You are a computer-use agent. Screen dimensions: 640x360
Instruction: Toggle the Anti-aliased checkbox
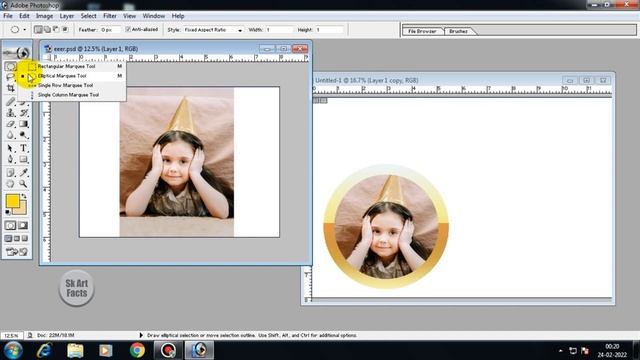click(128, 29)
